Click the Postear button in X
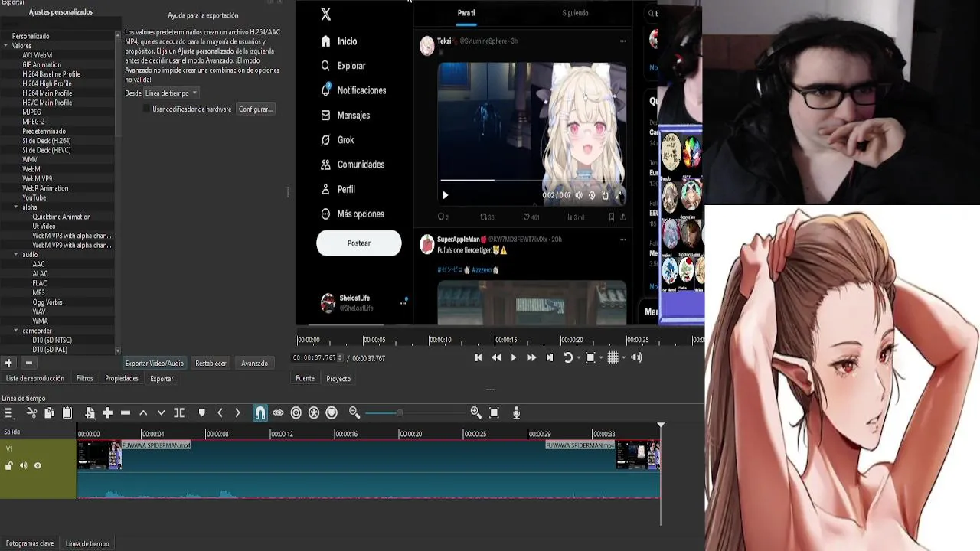The image size is (980, 551). 359,243
